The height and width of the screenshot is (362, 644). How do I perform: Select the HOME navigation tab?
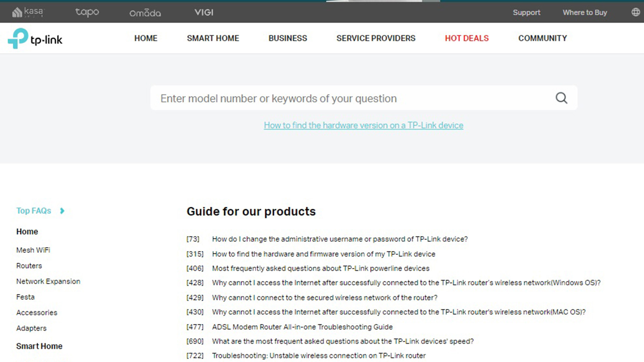tap(146, 38)
